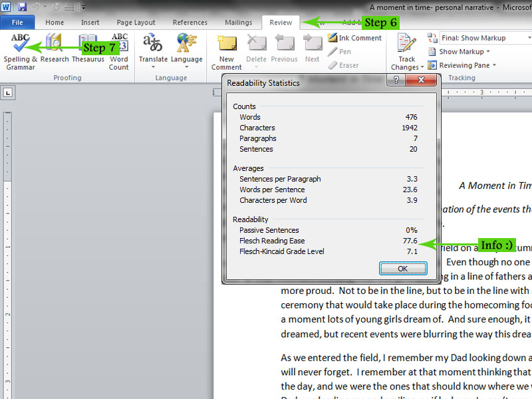This screenshot has height=399, width=532.
Task: Select the Eraser tool
Action: tap(343, 65)
